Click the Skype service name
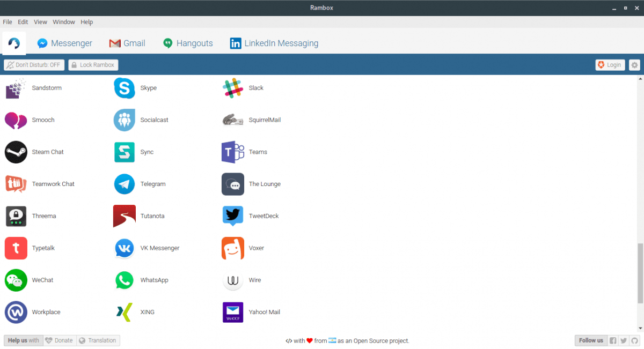The width and height of the screenshot is (644, 349). tap(149, 88)
